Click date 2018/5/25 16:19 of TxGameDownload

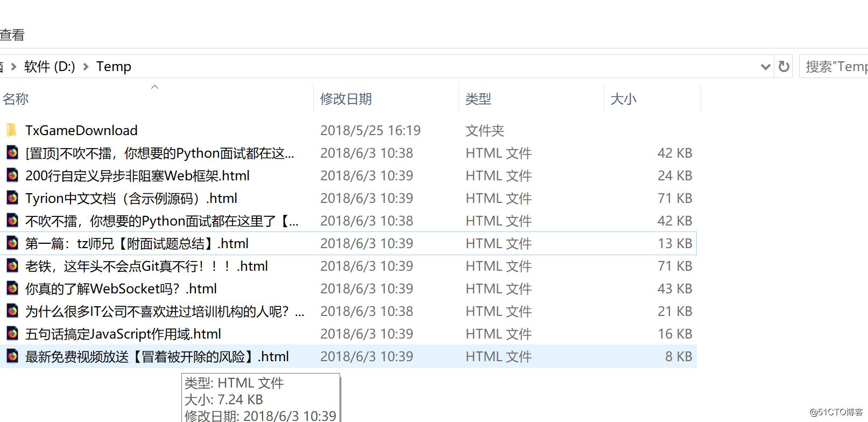pyautogui.click(x=370, y=131)
